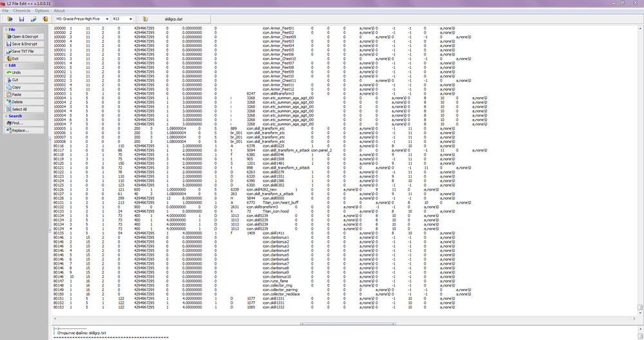Open the 413 version dropdown
The height and width of the screenshot is (340, 644).
click(131, 19)
